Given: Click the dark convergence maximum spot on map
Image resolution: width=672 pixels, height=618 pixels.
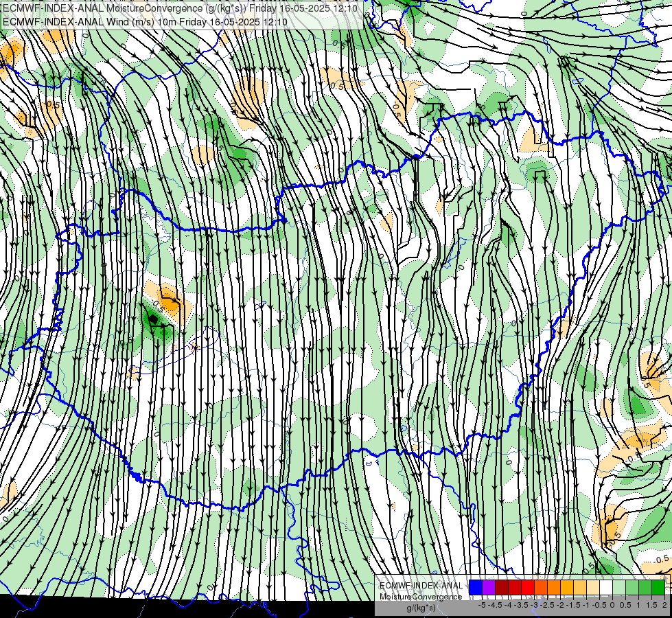Looking at the screenshot, I should point(154,319).
